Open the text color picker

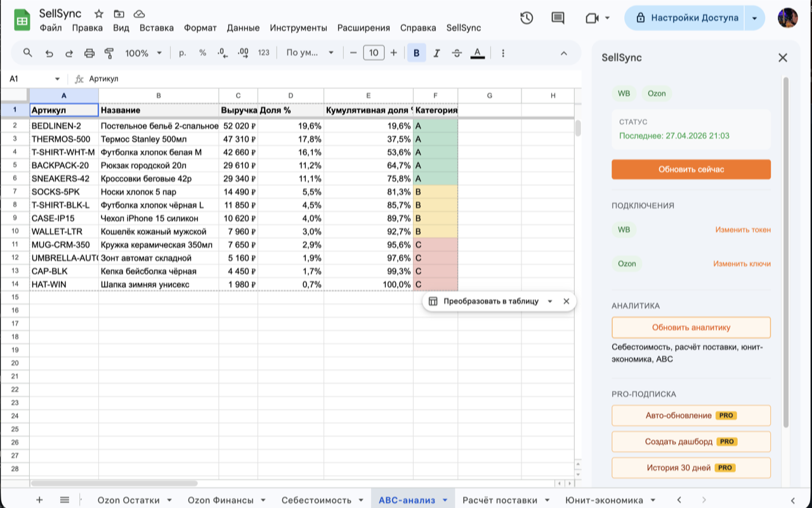click(x=478, y=53)
